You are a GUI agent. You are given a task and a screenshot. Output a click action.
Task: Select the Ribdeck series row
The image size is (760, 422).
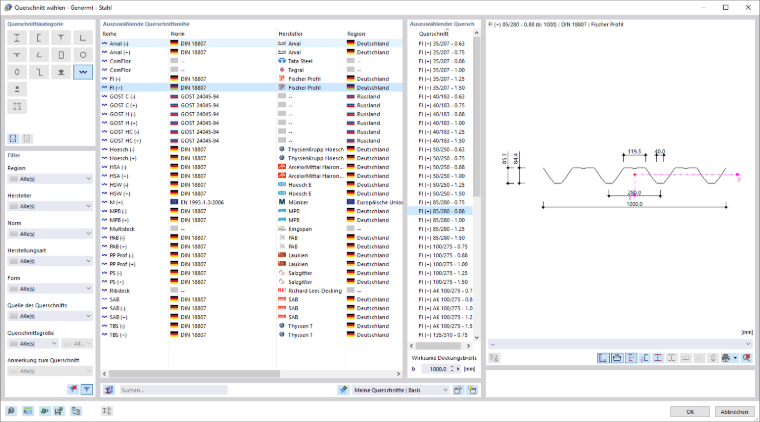click(x=252, y=291)
